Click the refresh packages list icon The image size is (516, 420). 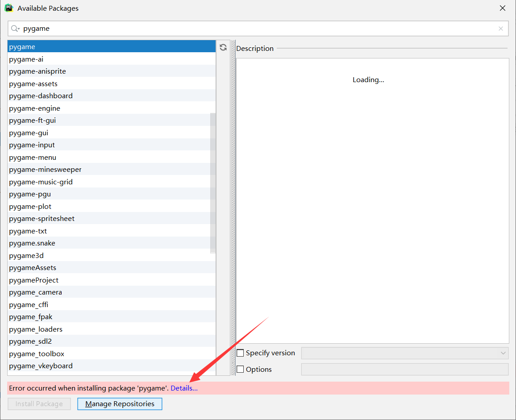click(223, 47)
